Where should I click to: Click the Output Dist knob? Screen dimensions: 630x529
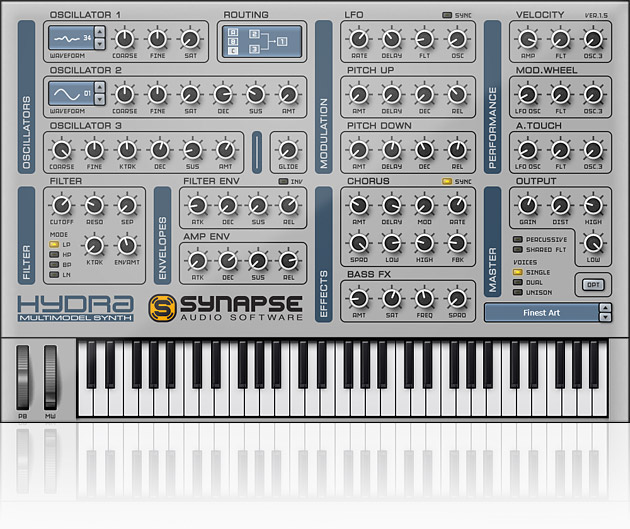[560, 205]
